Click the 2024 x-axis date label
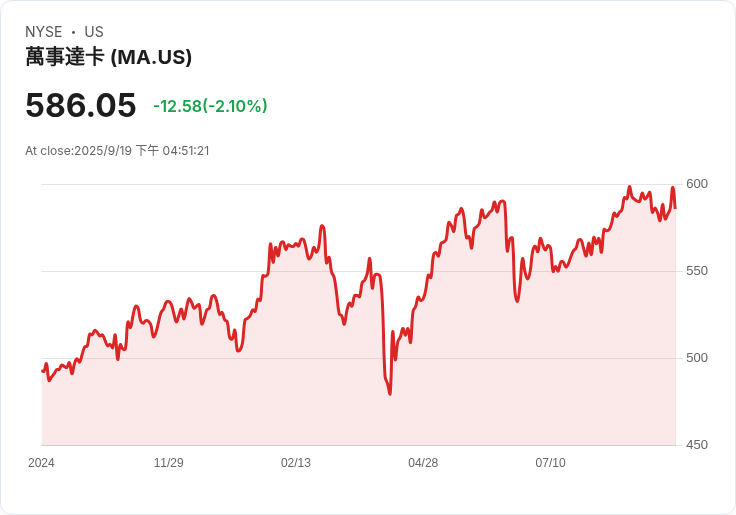This screenshot has height=515, width=736. click(41, 463)
